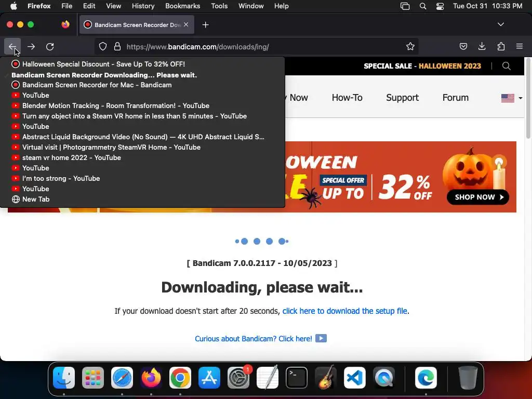Click the Firefox View icon in tab bar

click(x=65, y=24)
